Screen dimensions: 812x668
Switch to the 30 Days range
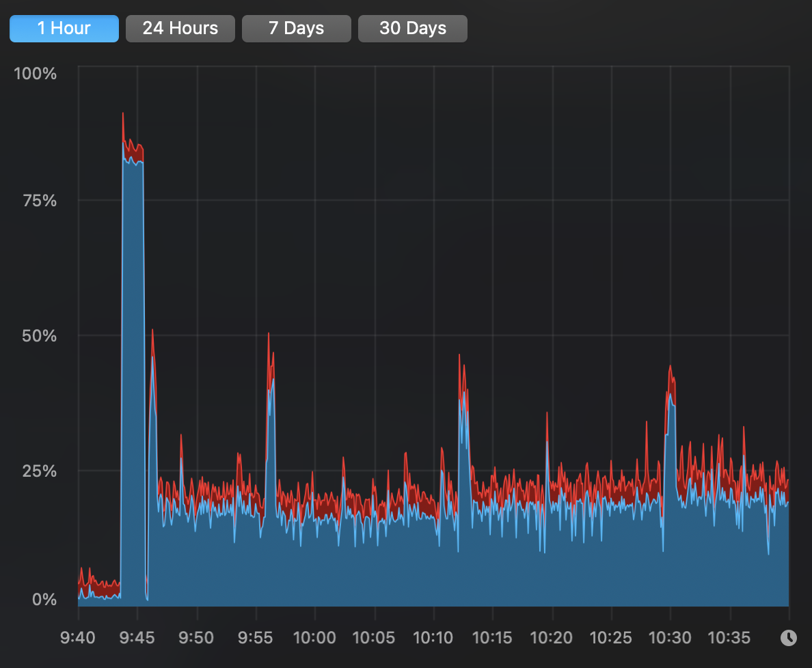tap(413, 29)
